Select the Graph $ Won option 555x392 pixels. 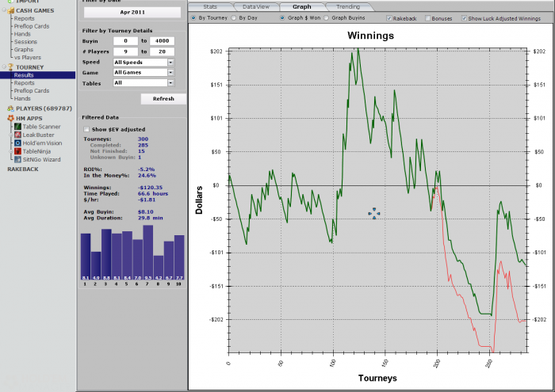point(282,17)
